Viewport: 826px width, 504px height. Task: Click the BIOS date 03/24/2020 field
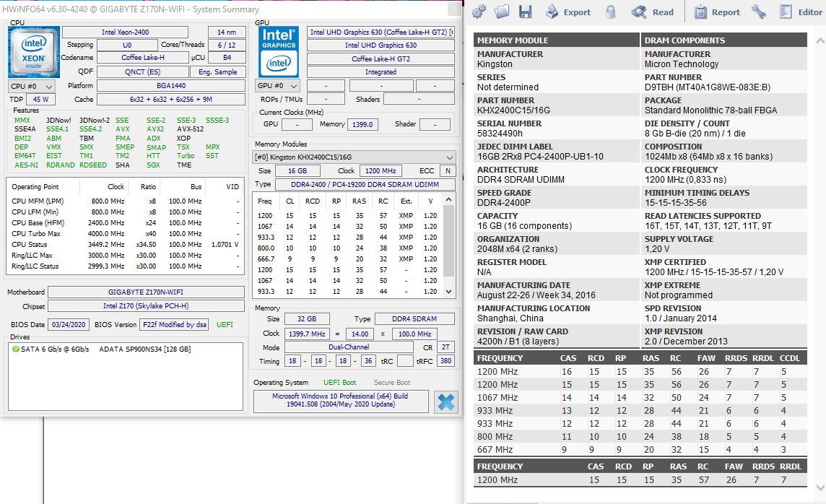tap(69, 324)
